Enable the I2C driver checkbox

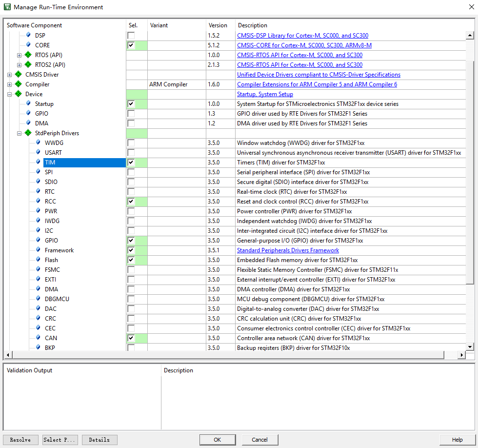(x=131, y=230)
